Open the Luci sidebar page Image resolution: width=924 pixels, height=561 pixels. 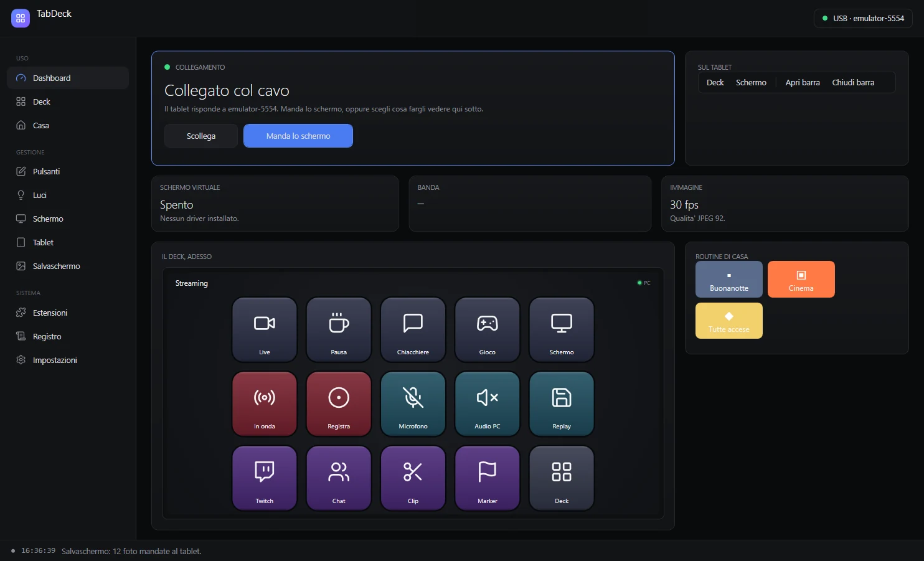(68, 195)
